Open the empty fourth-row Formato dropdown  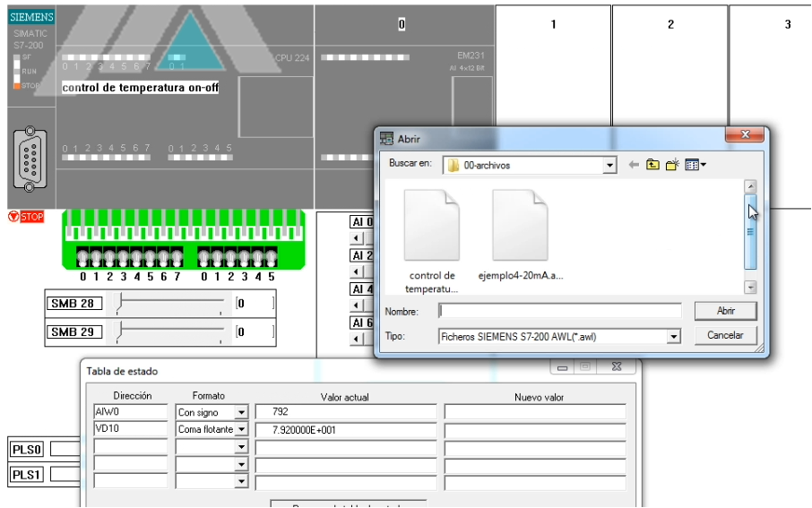pyautogui.click(x=241, y=464)
